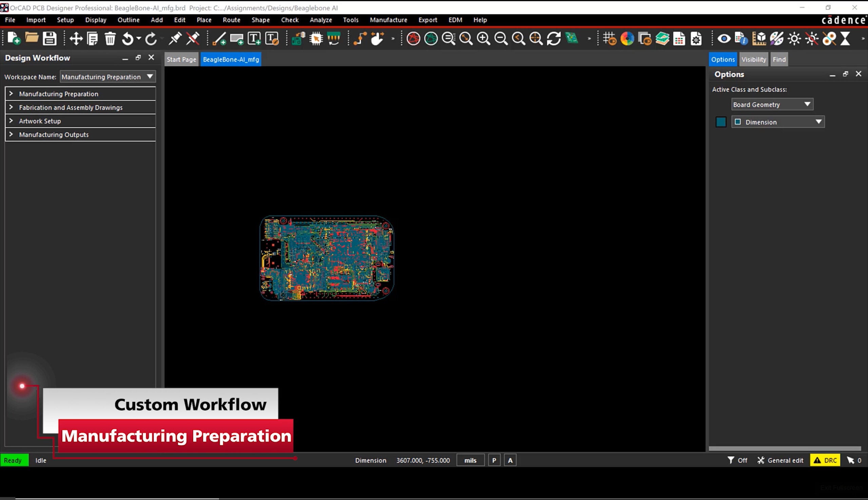Screen dimensions: 868x500
Task: Open the 3D Canvas board icon
Action: 572,38
